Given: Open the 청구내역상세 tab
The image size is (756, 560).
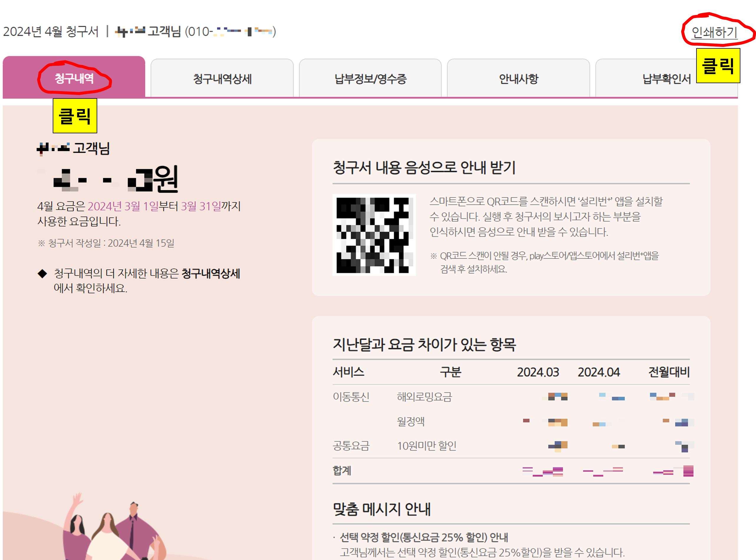Looking at the screenshot, I should 222,79.
